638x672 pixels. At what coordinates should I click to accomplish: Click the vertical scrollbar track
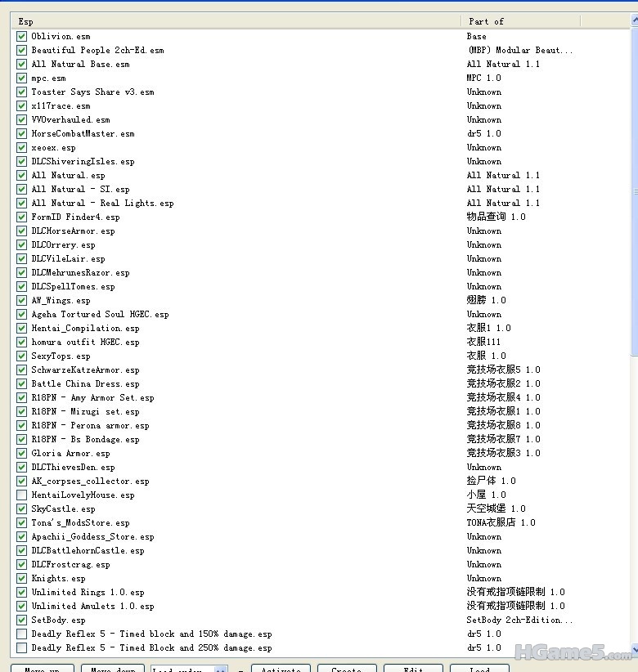[x=633, y=491]
